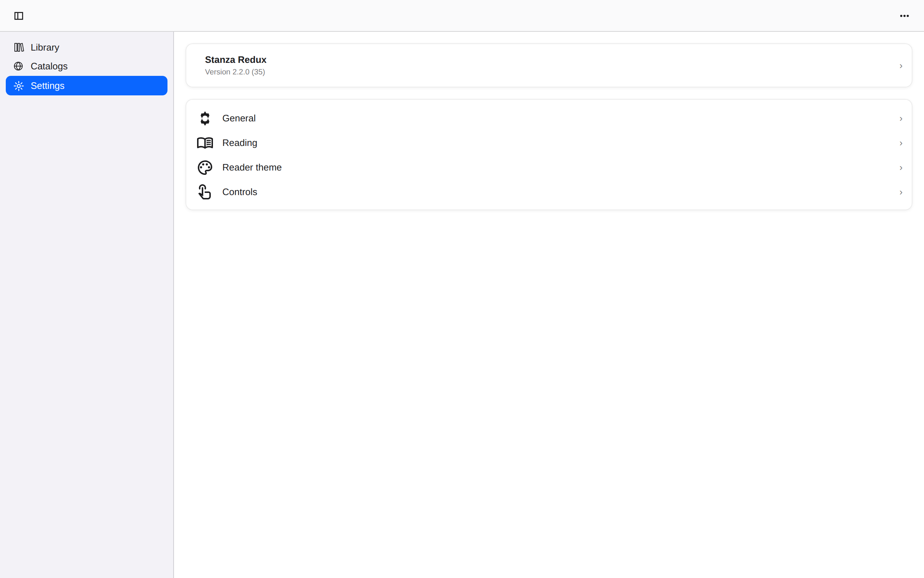Click the General gear icon

pos(205,118)
